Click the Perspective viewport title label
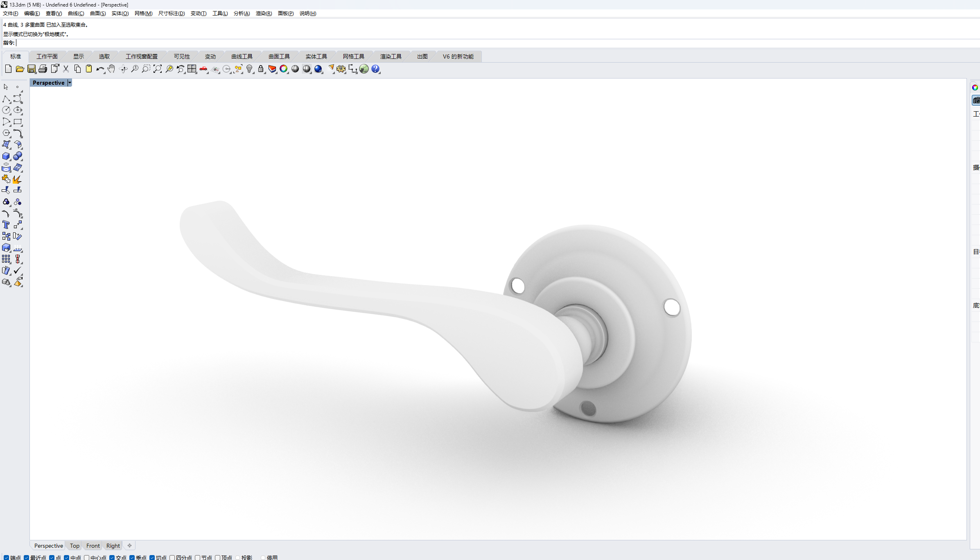980x560 pixels. 48,83
